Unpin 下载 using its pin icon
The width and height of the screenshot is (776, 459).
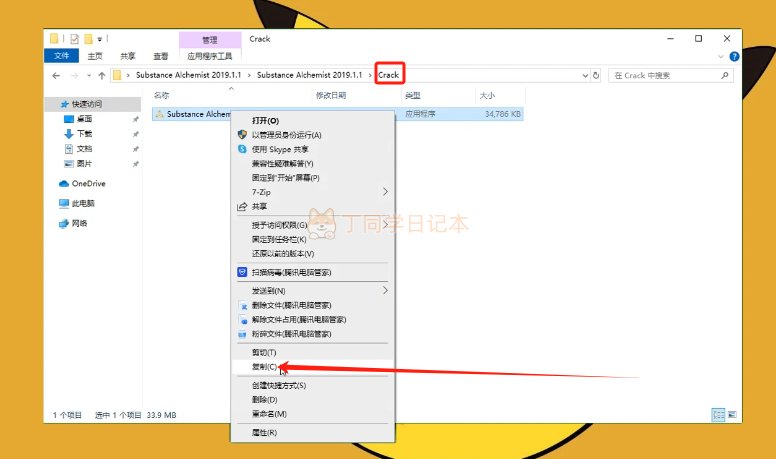pyautogui.click(x=136, y=134)
